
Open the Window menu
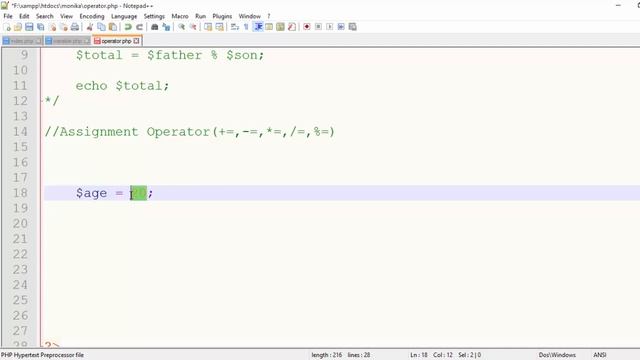click(x=249, y=16)
